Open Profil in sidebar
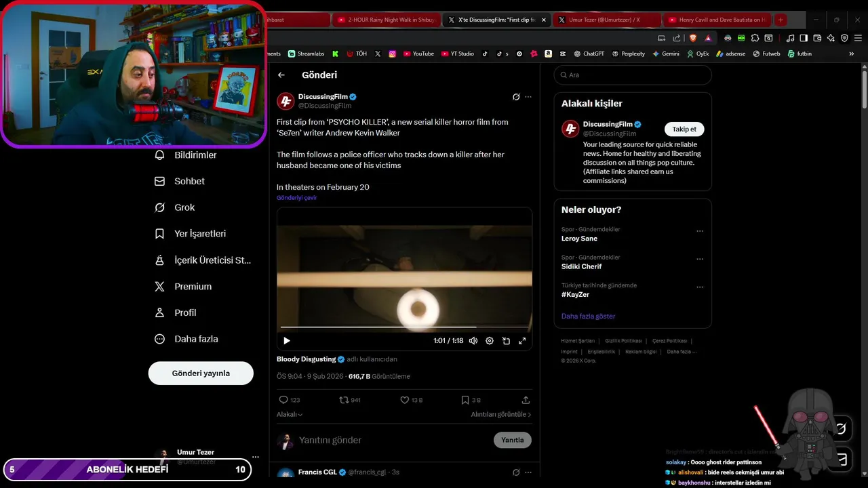 click(x=176, y=313)
